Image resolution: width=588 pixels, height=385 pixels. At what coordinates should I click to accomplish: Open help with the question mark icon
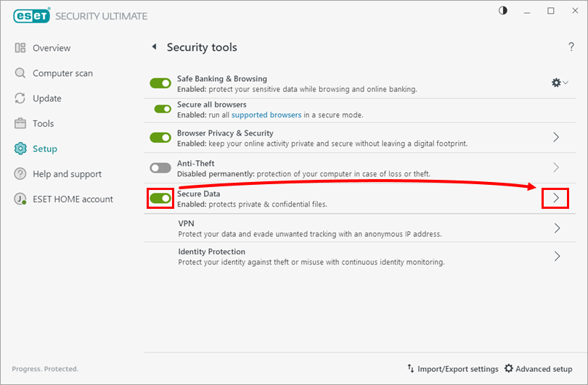pos(571,47)
